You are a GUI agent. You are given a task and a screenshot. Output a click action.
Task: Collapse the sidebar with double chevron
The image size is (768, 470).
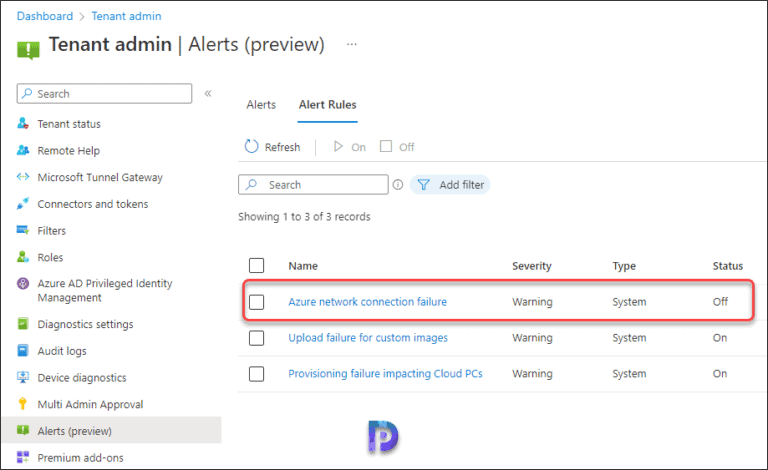(x=208, y=94)
